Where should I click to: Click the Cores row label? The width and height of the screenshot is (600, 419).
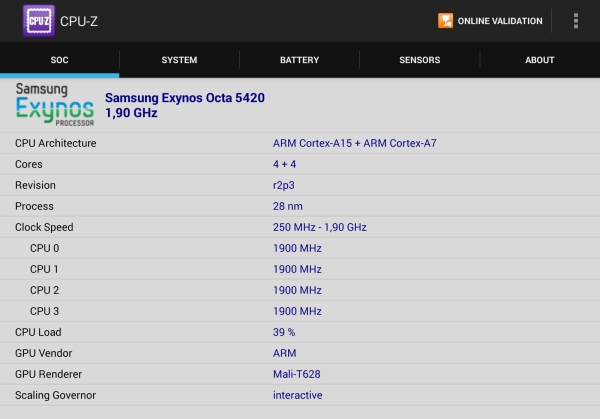point(29,164)
